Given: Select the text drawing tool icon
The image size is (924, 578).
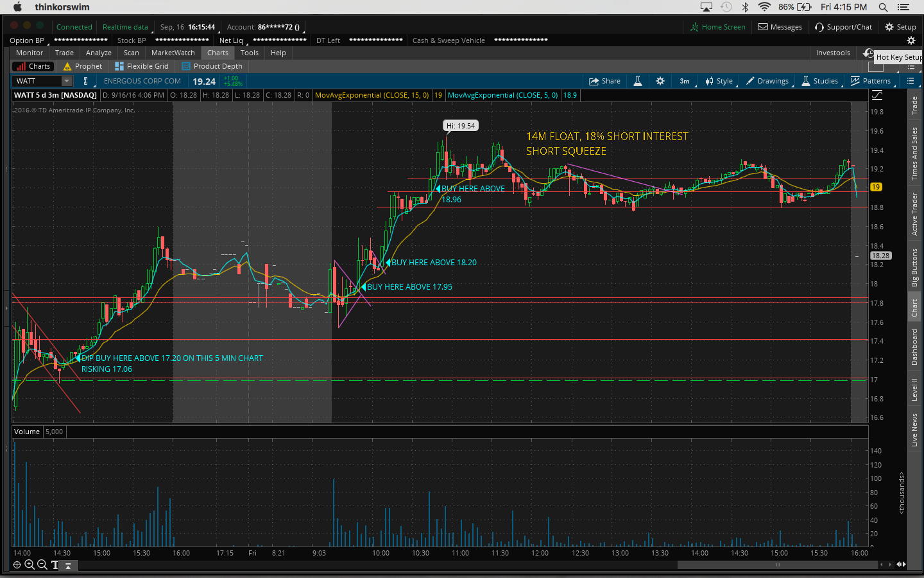Looking at the screenshot, I should coord(55,565).
